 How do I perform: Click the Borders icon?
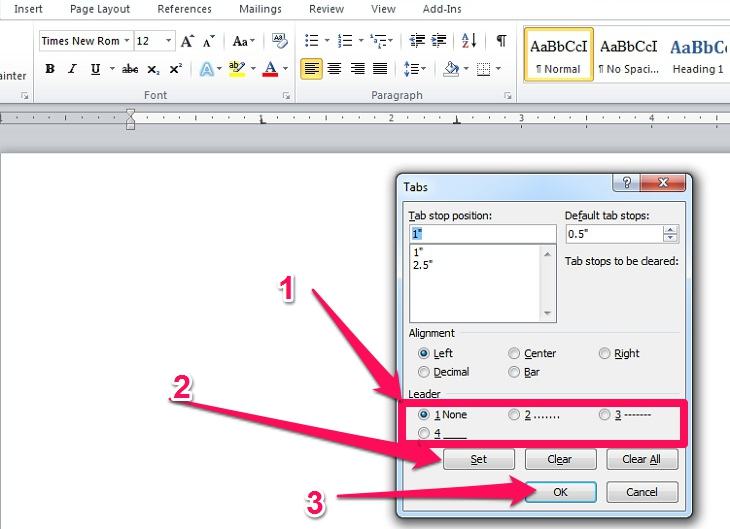(x=484, y=69)
